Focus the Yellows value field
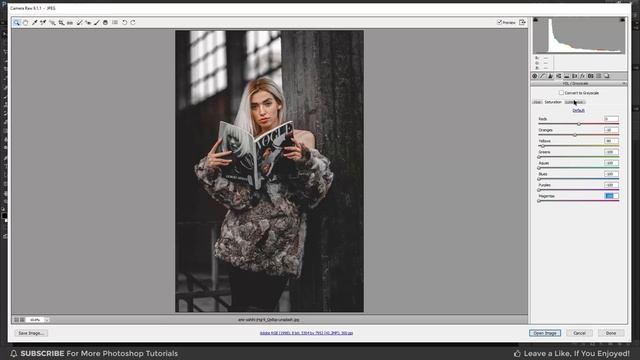The height and width of the screenshot is (360, 640). pyautogui.click(x=611, y=141)
